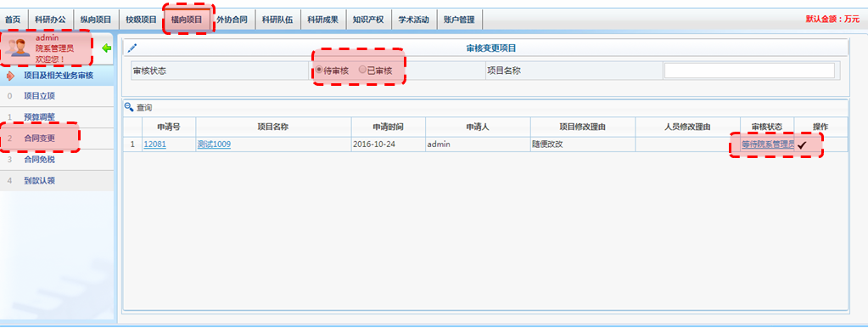Go to 科研队伍 tab
Viewport: 868px width, 328px height.
[x=277, y=20]
